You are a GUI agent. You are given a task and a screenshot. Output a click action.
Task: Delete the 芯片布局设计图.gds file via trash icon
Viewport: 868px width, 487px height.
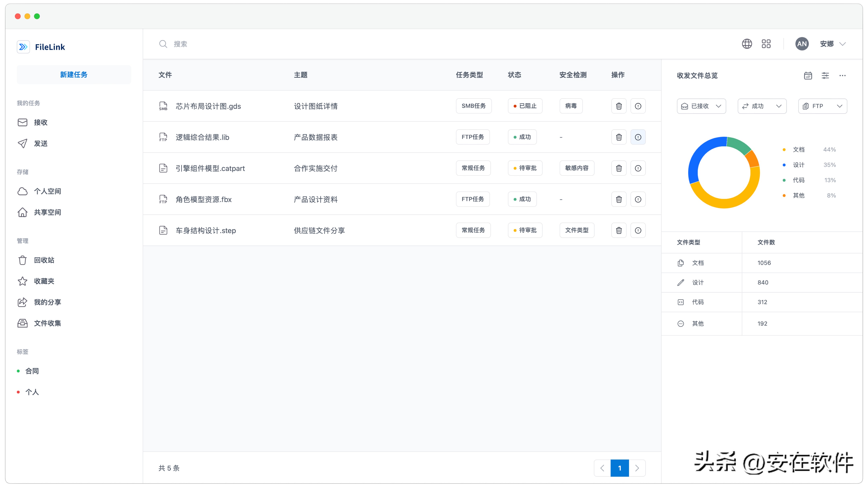point(619,106)
